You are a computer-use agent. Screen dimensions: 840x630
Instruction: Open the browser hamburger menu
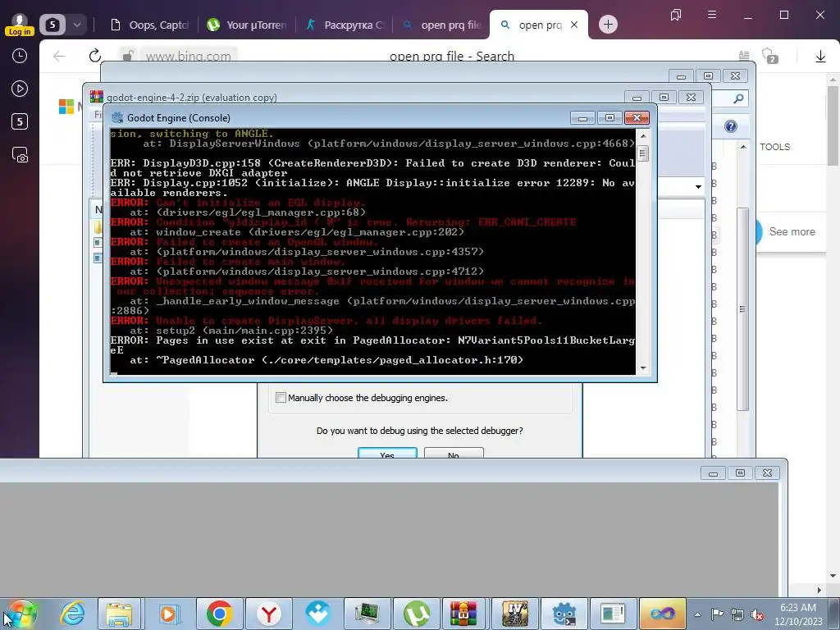click(x=712, y=15)
